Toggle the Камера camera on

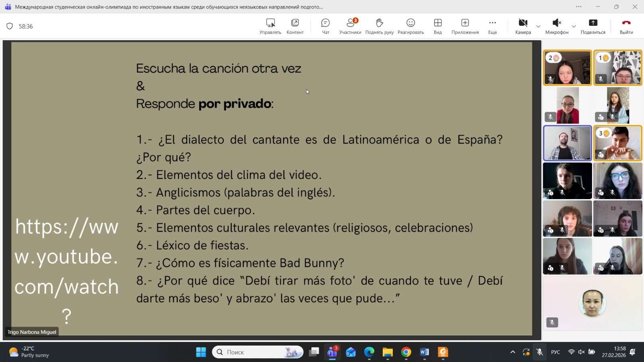pyautogui.click(x=523, y=26)
